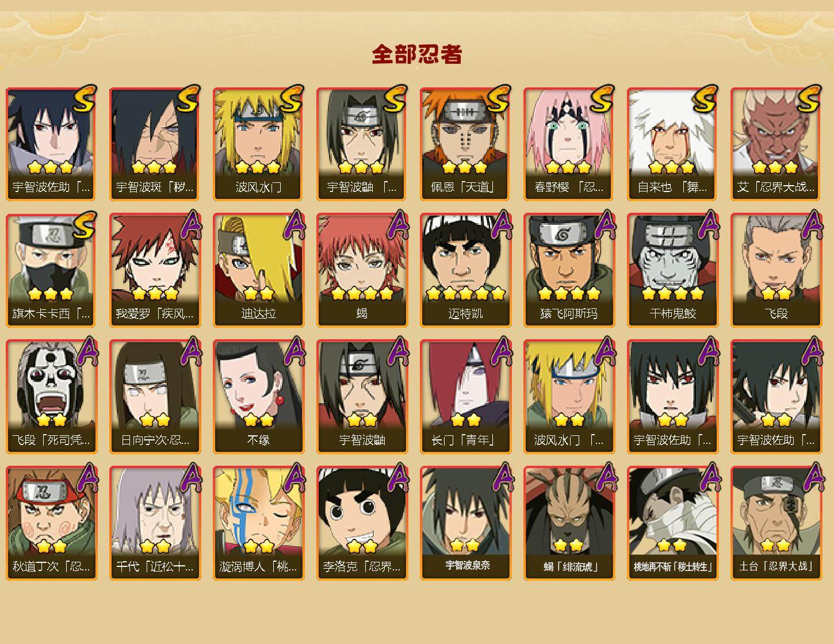Select the 蝎「绯流琥」 card

point(569,523)
